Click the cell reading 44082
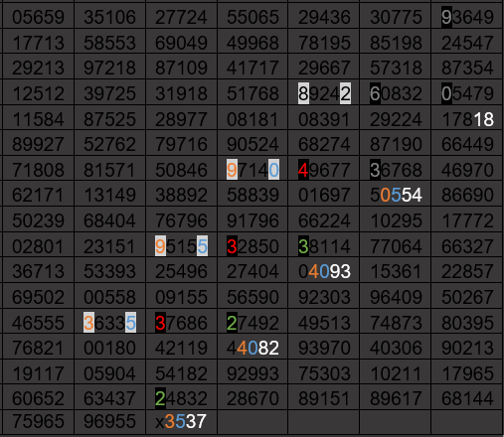The width and height of the screenshot is (504, 437). coord(252,348)
